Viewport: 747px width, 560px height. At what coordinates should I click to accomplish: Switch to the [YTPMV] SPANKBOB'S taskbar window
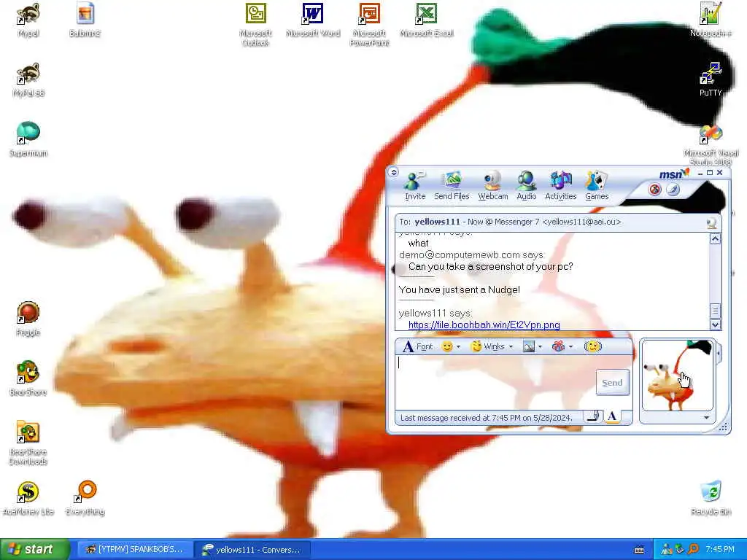click(135, 550)
